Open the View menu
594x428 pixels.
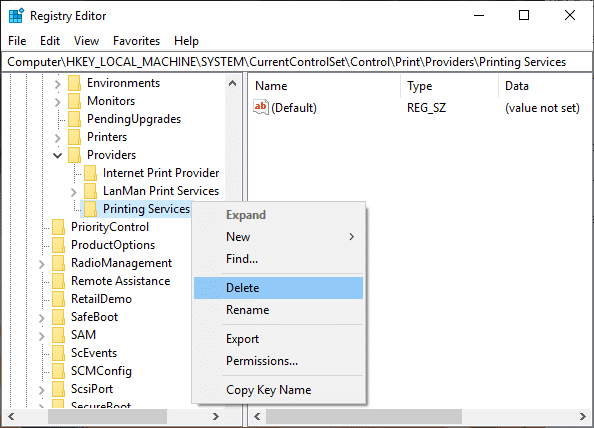pos(86,41)
